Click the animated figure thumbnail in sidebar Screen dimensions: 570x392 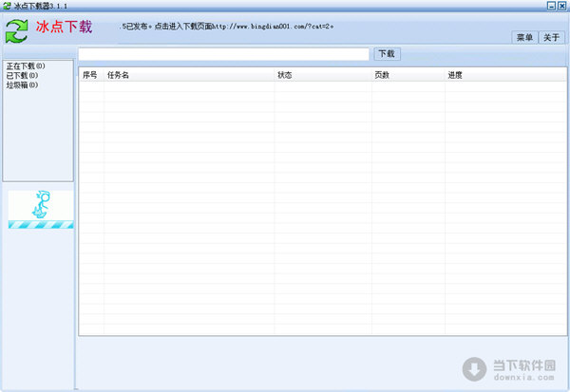point(40,205)
